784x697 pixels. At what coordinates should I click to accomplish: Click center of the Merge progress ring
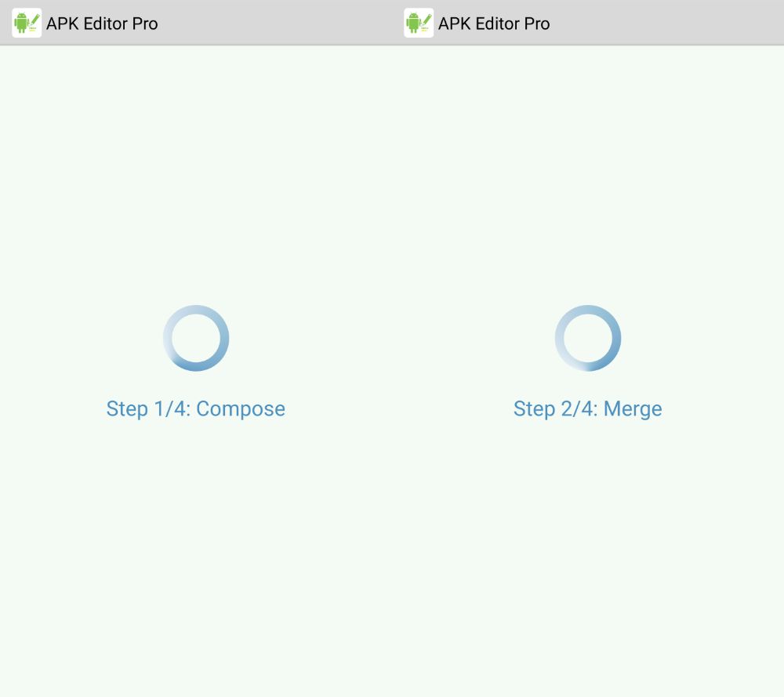[588, 338]
